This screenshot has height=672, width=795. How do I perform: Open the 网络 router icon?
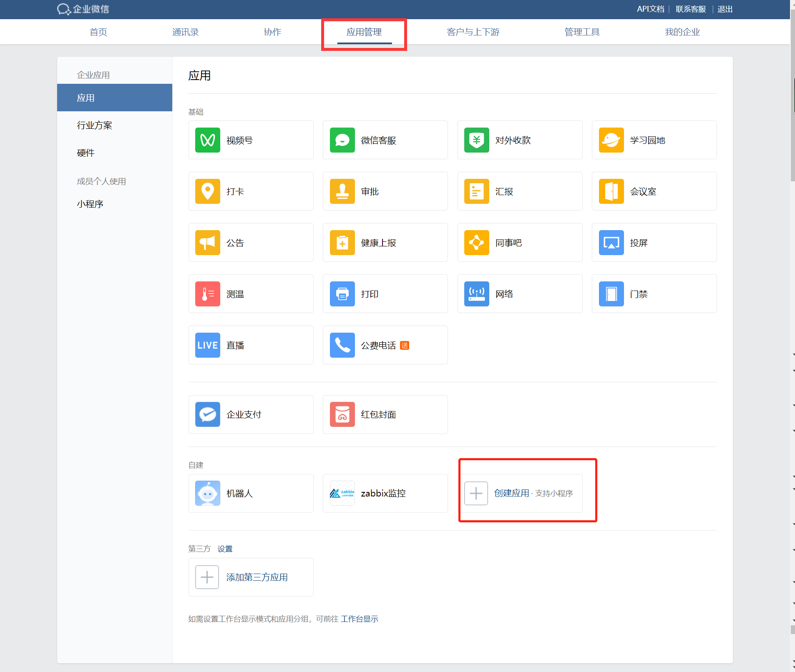tap(476, 294)
